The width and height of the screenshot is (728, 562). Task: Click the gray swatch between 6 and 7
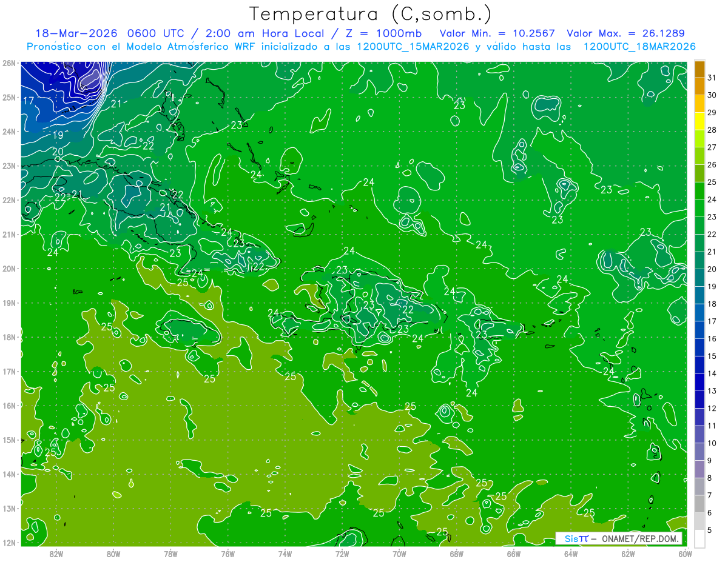pyautogui.click(x=699, y=504)
